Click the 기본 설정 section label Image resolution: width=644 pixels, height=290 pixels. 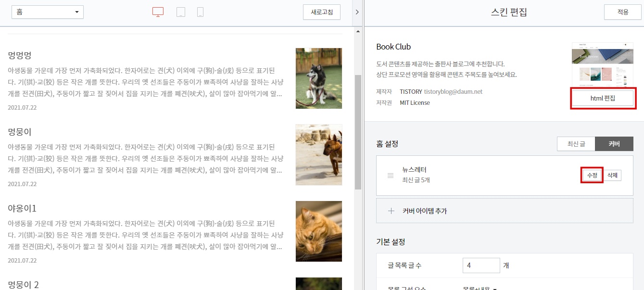[x=391, y=242]
